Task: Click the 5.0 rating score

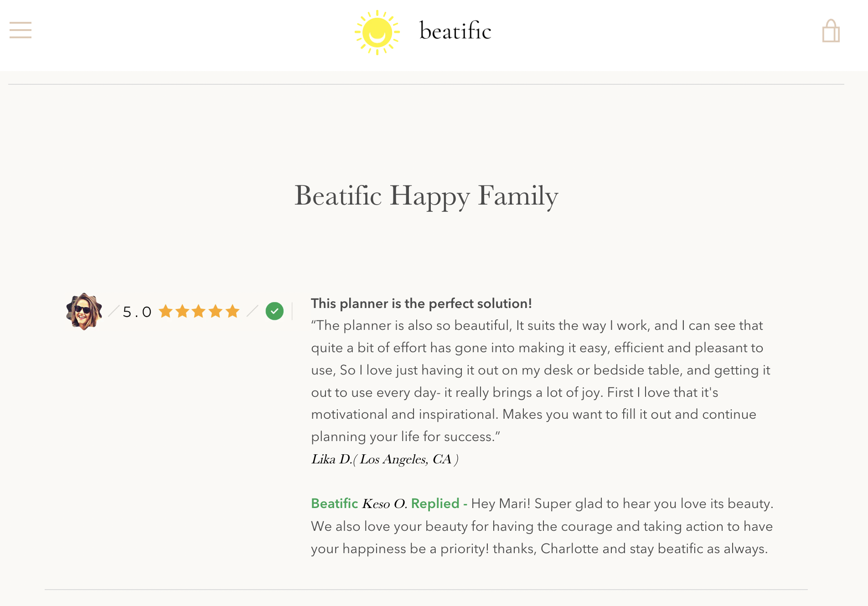Action: click(x=137, y=312)
